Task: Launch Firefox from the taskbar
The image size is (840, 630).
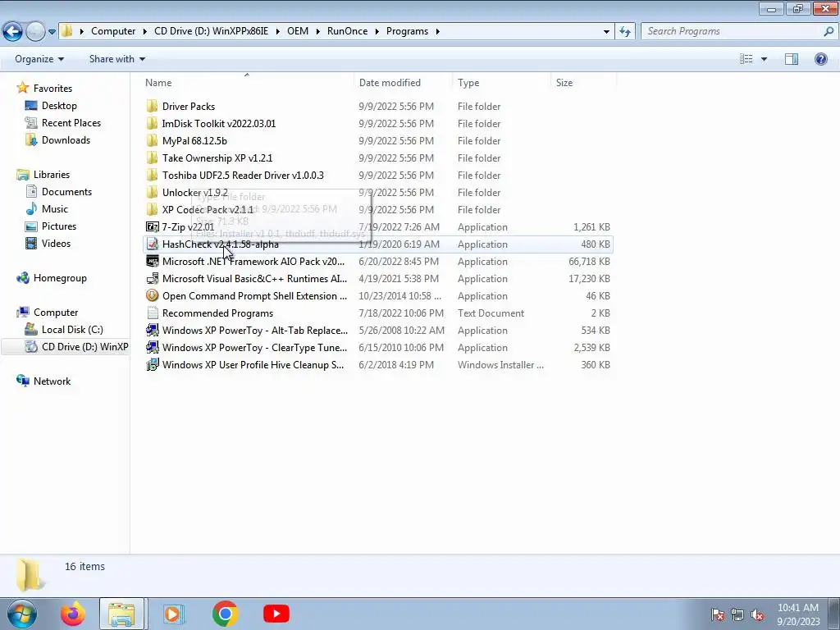Action: (x=73, y=614)
